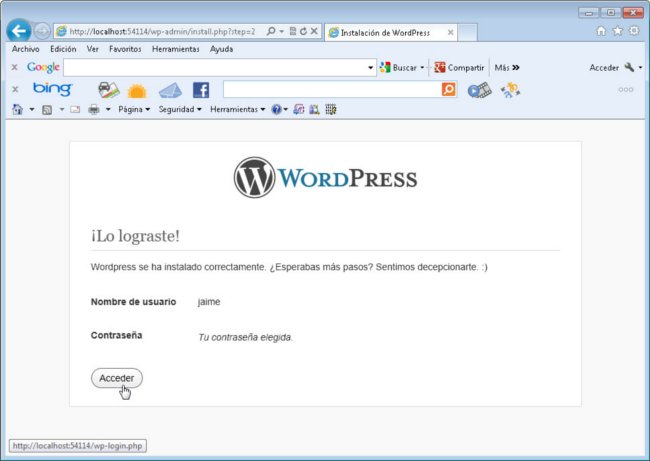Click the WordPress logo
650x461 pixels.
pos(325,177)
